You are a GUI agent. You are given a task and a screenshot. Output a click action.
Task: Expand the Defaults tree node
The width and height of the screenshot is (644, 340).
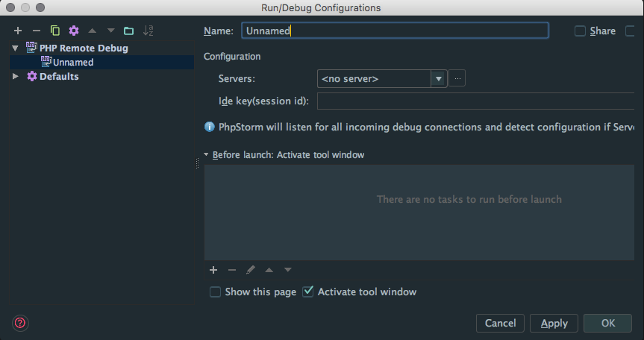[15, 76]
